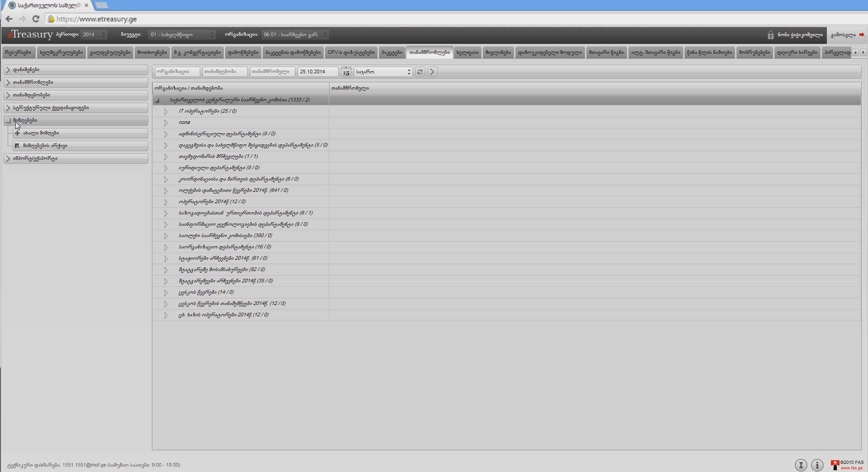Expand the დანიშვნები sidebar section
The height and width of the screenshot is (472, 868).
point(8,70)
